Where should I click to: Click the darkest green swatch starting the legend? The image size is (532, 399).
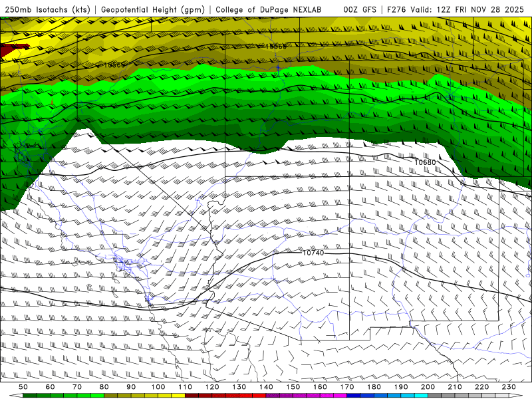(30, 396)
